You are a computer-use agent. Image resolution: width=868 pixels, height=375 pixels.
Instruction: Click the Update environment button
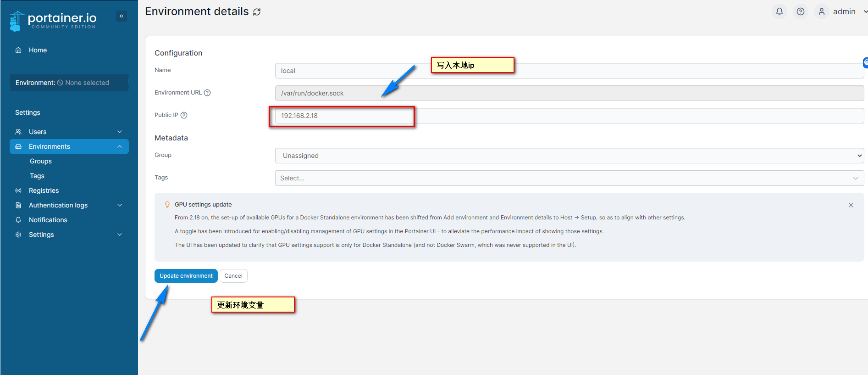[x=186, y=276]
